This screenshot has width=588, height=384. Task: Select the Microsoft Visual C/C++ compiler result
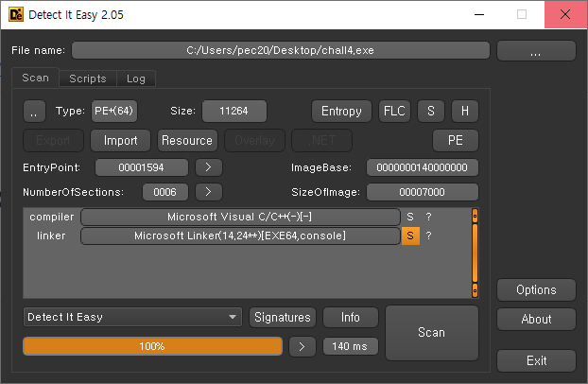240,217
